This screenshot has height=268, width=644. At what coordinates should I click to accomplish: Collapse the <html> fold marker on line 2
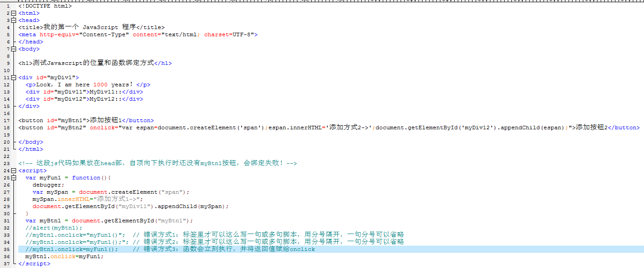coord(13,13)
